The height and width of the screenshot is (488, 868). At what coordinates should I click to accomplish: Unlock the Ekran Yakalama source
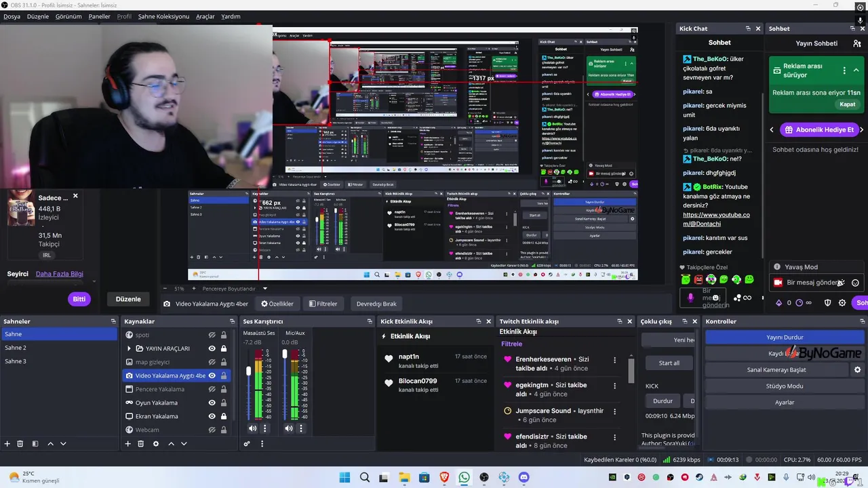[224, 416]
